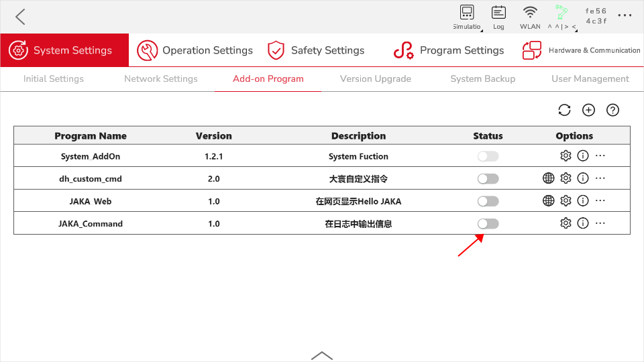Screen dimensions: 644x362
Task: Open the Log icon in top bar
Action: 498,17
